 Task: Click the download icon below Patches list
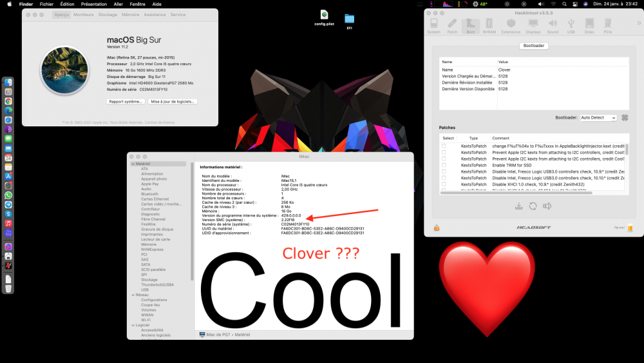click(x=518, y=206)
